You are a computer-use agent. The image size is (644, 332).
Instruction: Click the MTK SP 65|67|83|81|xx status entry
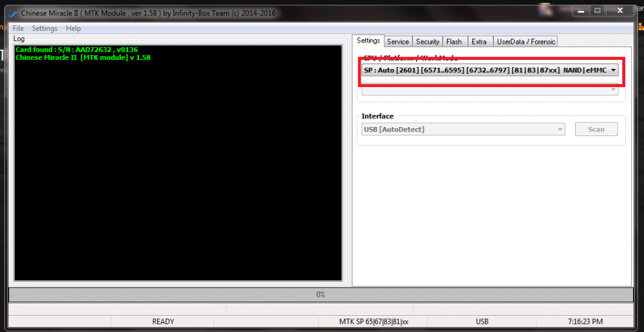click(374, 321)
